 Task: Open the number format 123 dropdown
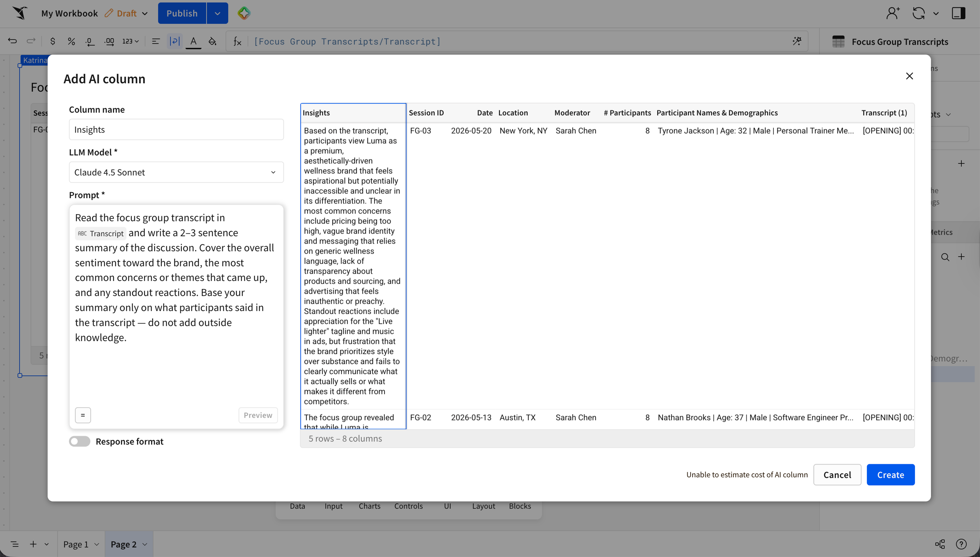point(130,41)
